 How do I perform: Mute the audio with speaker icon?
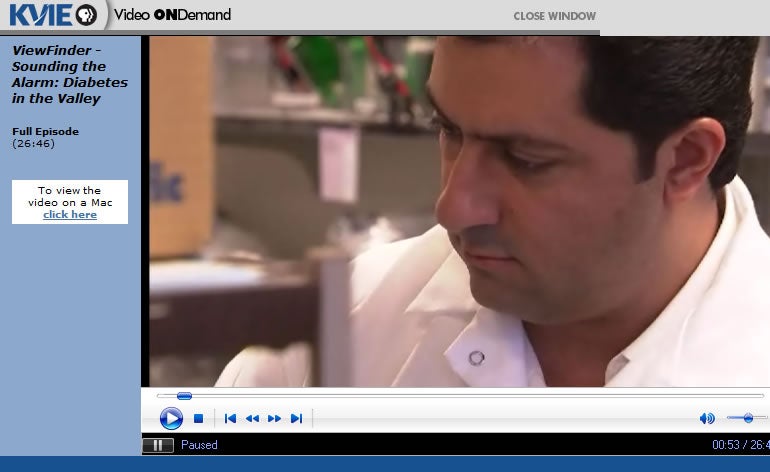pyautogui.click(x=707, y=418)
